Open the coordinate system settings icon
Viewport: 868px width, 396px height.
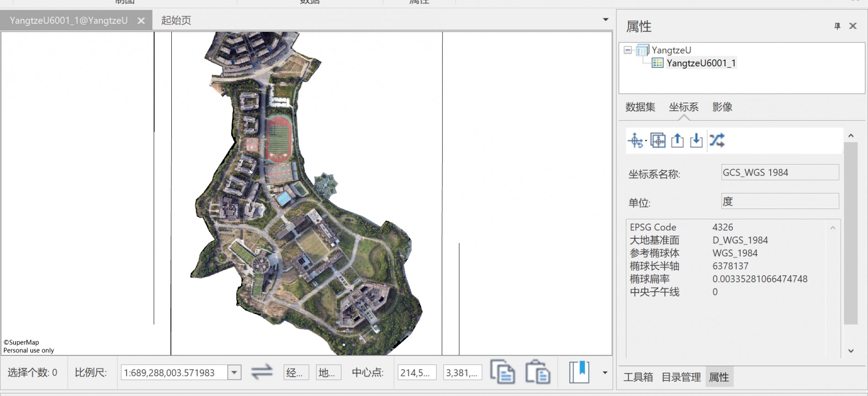coord(635,140)
